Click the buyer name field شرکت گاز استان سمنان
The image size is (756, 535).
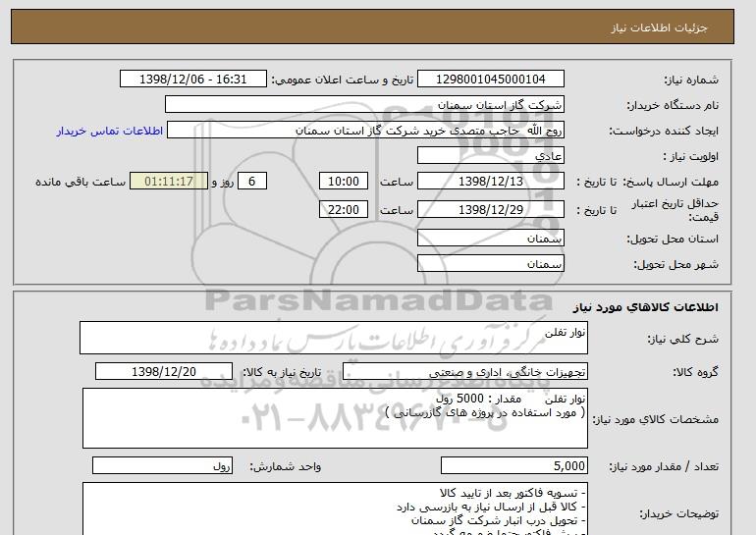(x=364, y=105)
